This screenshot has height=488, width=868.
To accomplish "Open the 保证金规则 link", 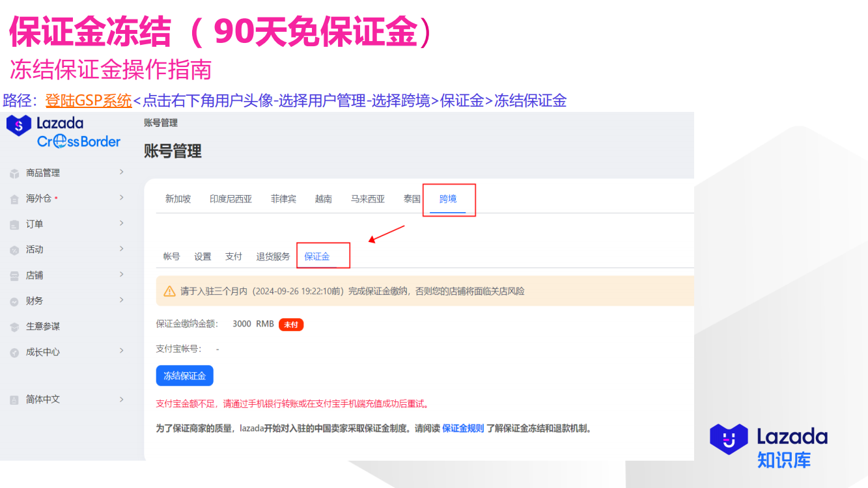I will coord(463,428).
